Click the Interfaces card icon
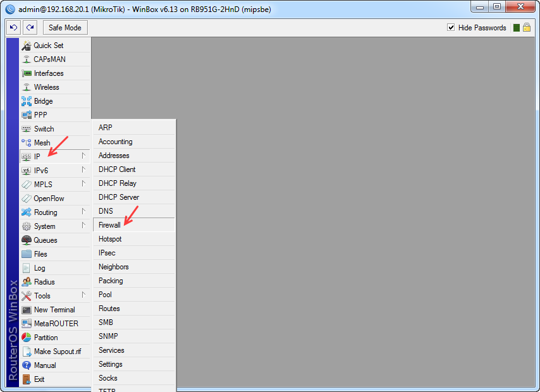540x392 pixels. [27, 73]
